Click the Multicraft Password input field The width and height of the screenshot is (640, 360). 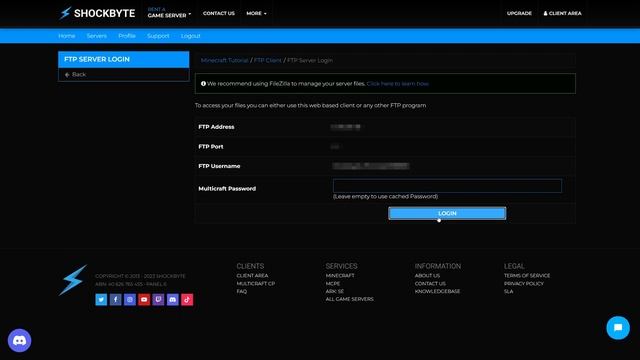447,186
